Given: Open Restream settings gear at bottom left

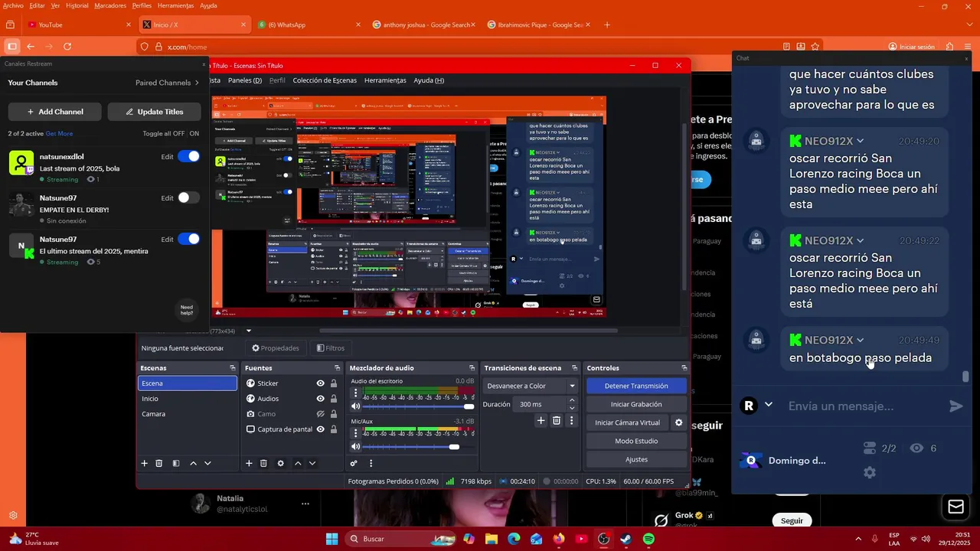Looking at the screenshot, I should point(13,516).
